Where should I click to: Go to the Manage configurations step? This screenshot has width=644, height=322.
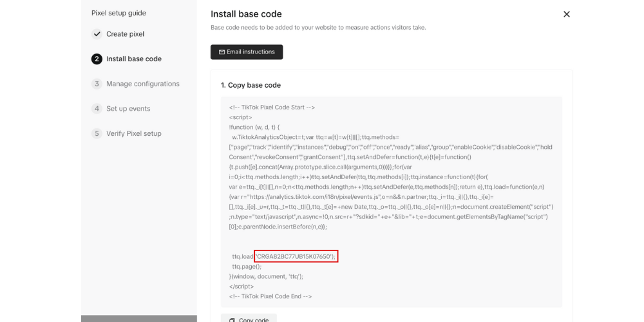[143, 84]
